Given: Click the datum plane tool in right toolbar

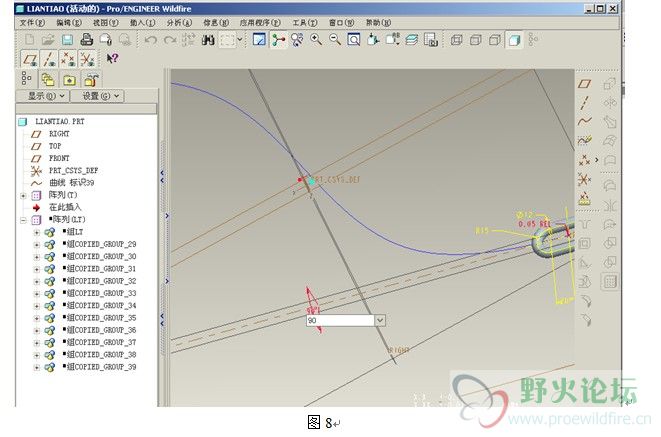Looking at the screenshot, I should 584,84.
